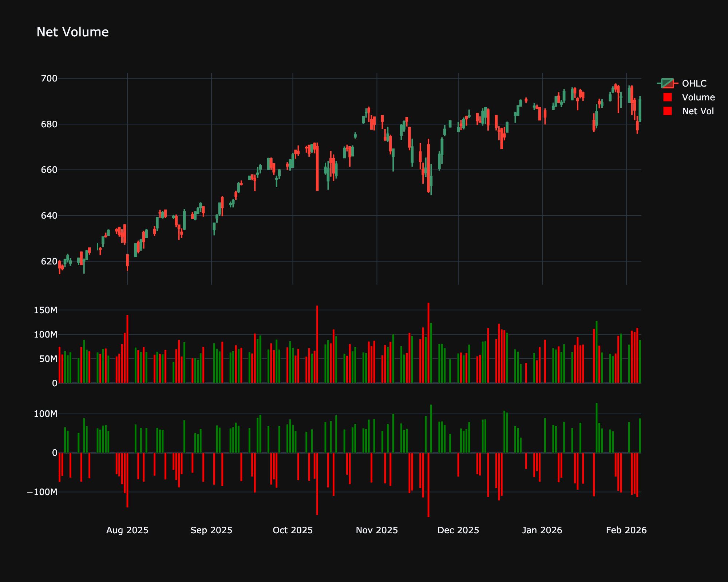Hide the Volume trace via its legend label
This screenshot has width=728, height=582.
click(x=698, y=97)
